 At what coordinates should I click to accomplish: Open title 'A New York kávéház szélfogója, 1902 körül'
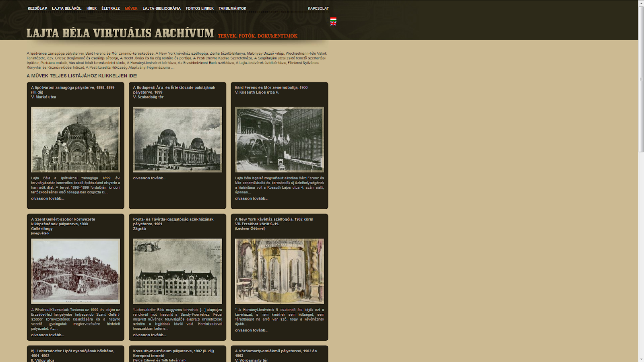[274, 219]
